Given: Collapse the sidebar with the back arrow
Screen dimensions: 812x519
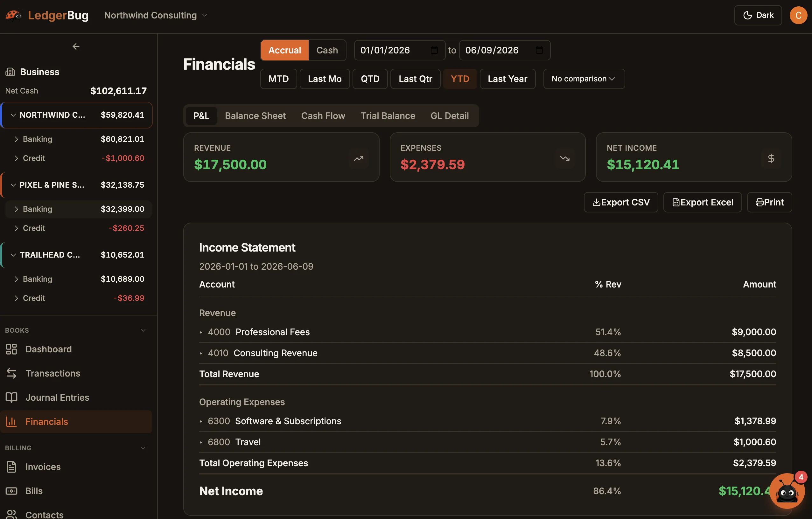Looking at the screenshot, I should pyautogui.click(x=76, y=46).
